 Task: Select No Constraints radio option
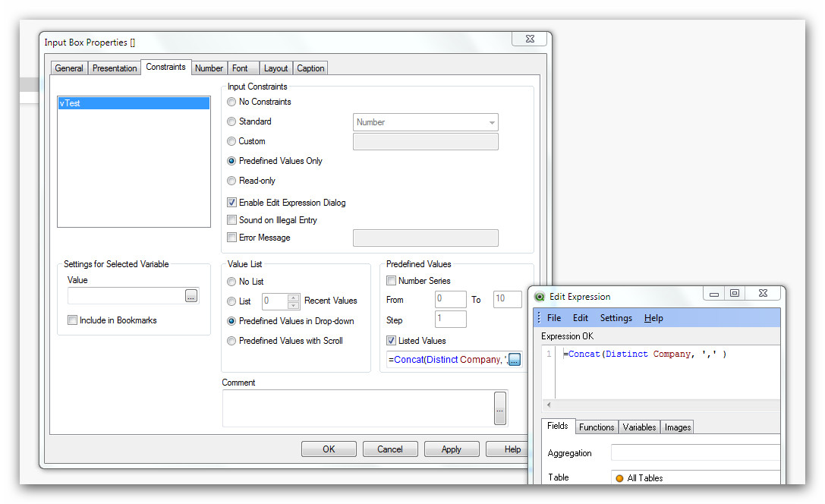pyautogui.click(x=231, y=102)
